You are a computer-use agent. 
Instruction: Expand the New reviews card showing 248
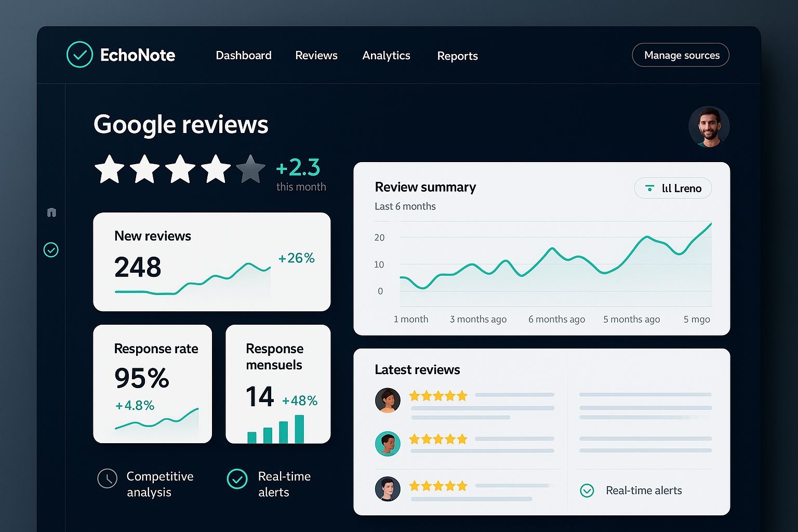point(211,262)
